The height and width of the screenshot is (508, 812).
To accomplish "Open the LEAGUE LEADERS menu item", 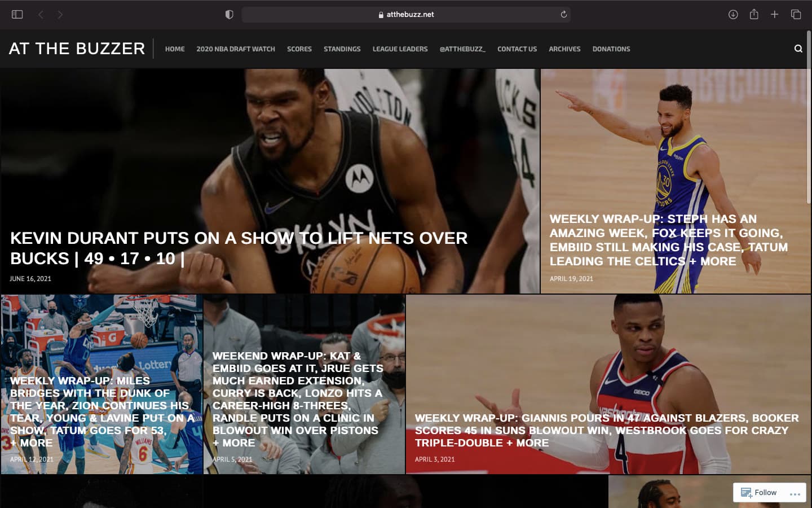I will coord(400,49).
